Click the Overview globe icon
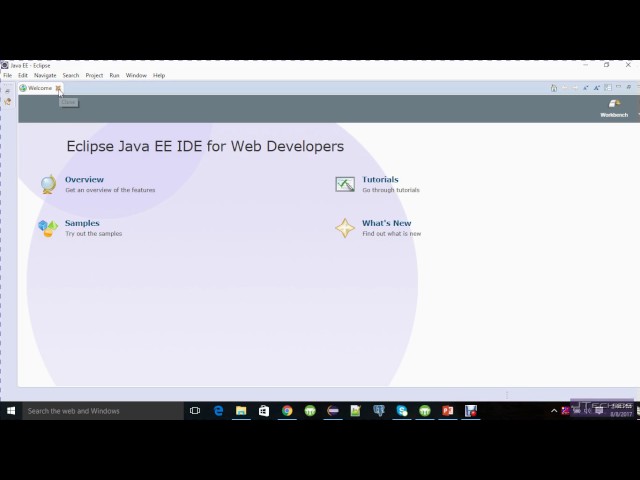Screen dimensions: 640x480 coord(48,184)
